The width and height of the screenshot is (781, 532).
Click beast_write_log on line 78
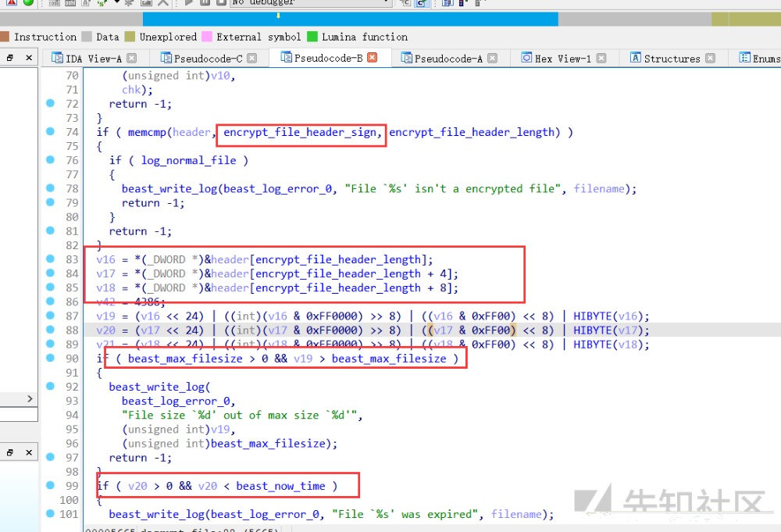(x=169, y=189)
